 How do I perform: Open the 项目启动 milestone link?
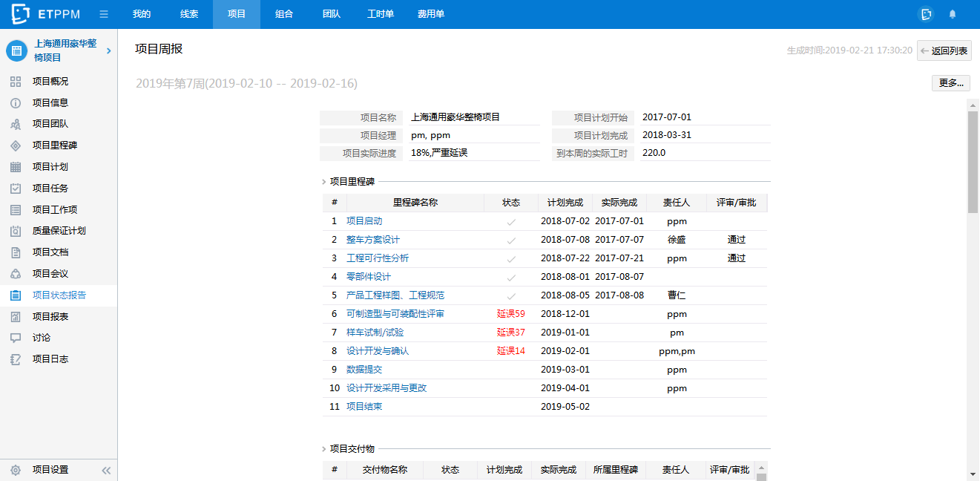[364, 221]
